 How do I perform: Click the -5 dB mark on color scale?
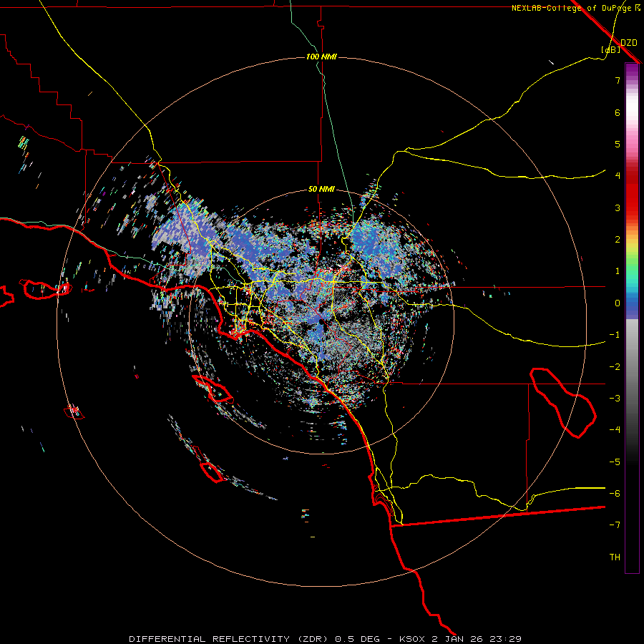[615, 462]
